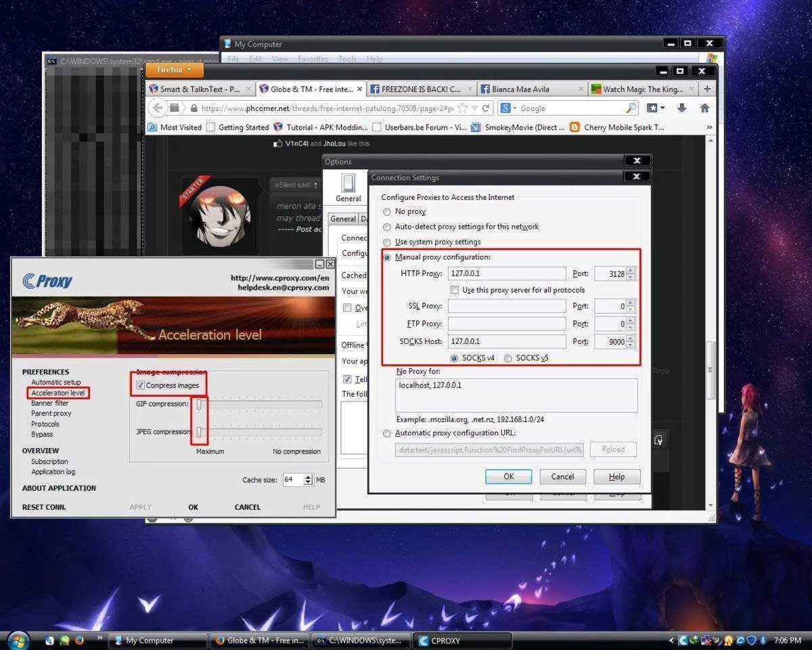The image size is (812, 650).
Task: Select Auto-detect proxy settings for this network
Action: click(x=387, y=227)
